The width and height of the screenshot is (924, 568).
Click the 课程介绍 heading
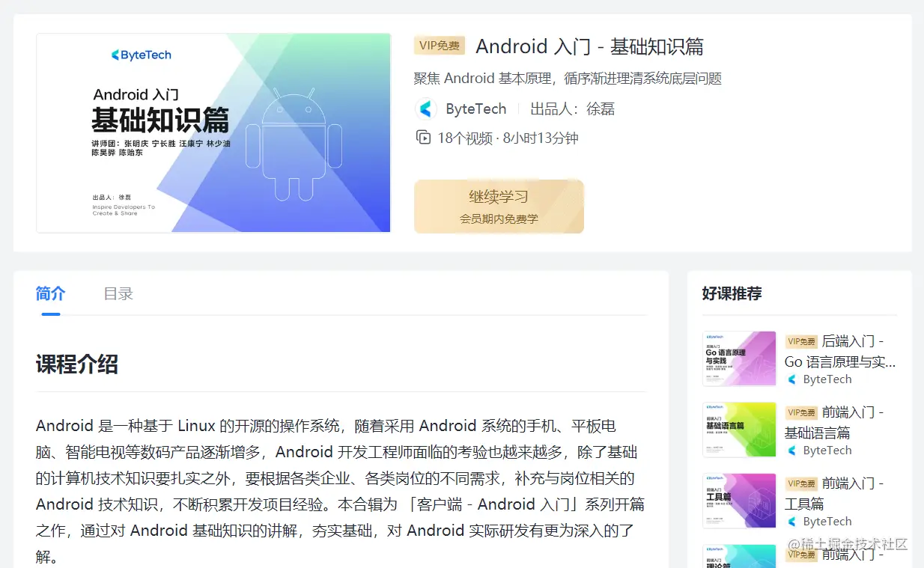[x=77, y=364]
